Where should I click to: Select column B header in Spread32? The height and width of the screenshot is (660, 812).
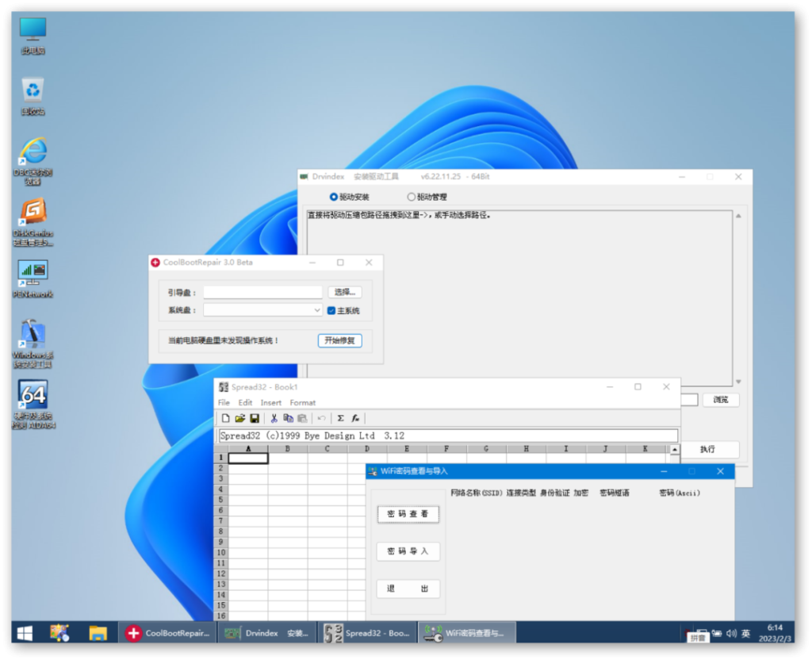tap(288, 449)
